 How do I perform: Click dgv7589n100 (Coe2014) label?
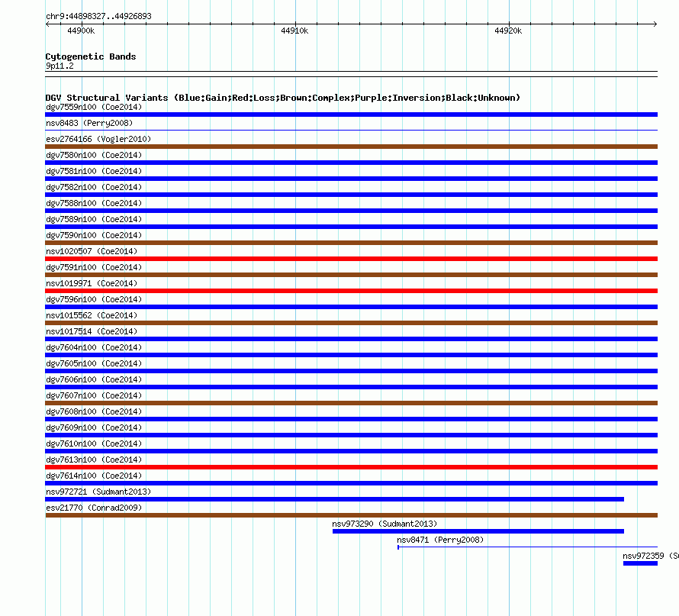point(94,219)
